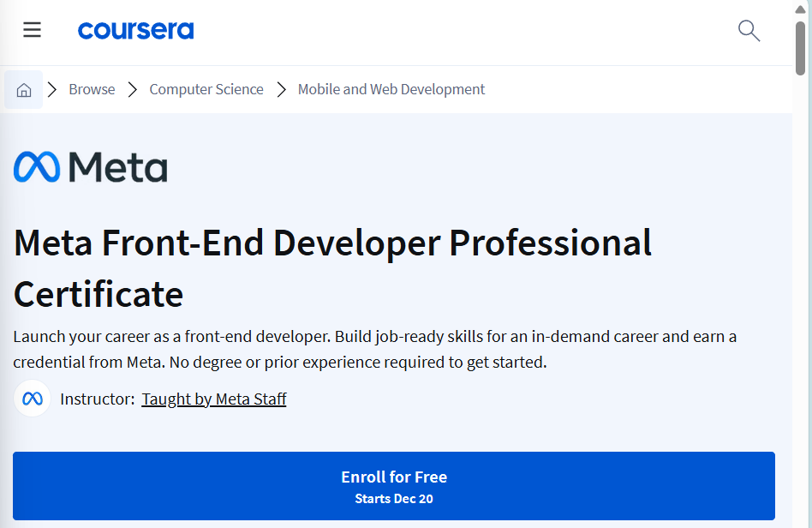Click the Launch your career description paragraph

pyautogui.click(x=374, y=349)
